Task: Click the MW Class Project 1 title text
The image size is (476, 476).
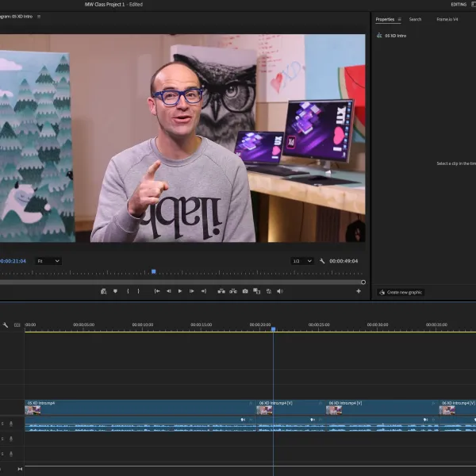Action: click(x=105, y=4)
